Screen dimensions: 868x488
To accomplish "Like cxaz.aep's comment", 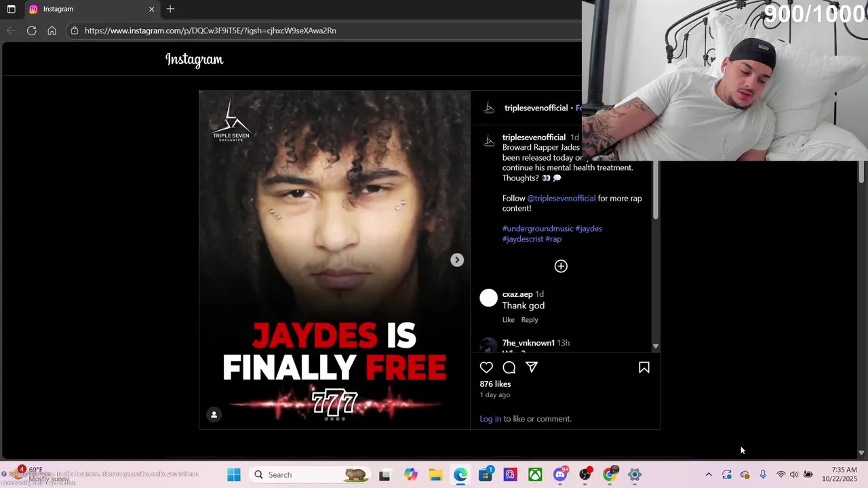I will coord(509,320).
